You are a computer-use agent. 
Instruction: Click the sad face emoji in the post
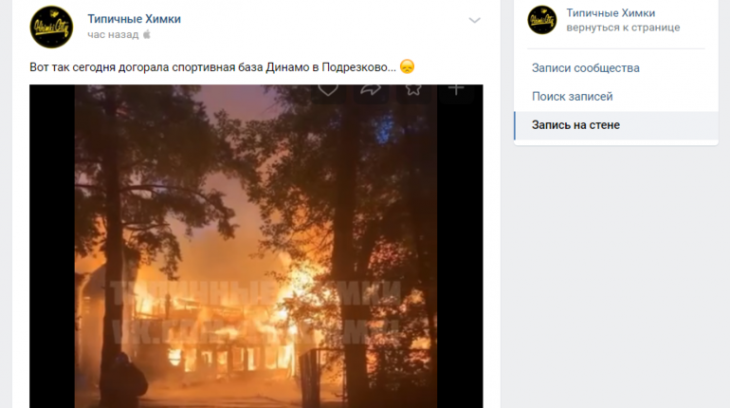pyautogui.click(x=407, y=67)
